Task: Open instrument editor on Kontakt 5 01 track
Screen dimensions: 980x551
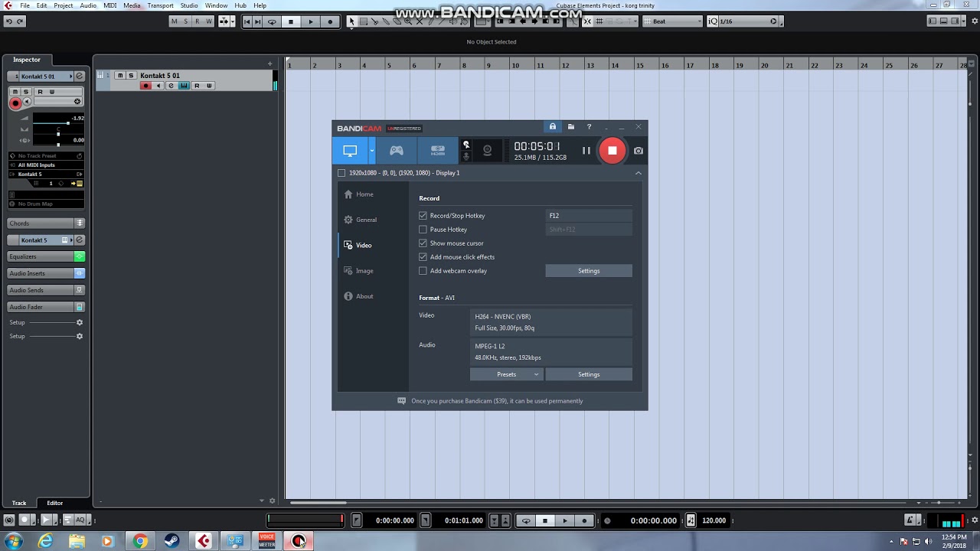Action: (184, 86)
